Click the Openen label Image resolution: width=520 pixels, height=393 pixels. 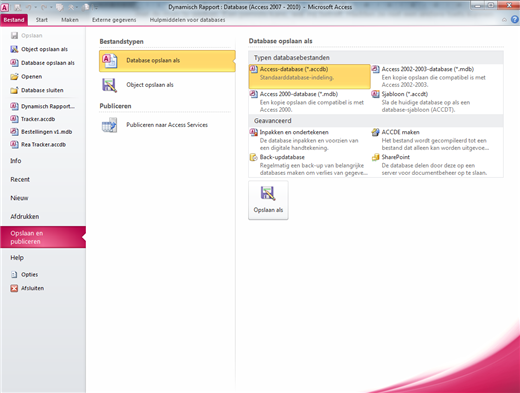31,77
